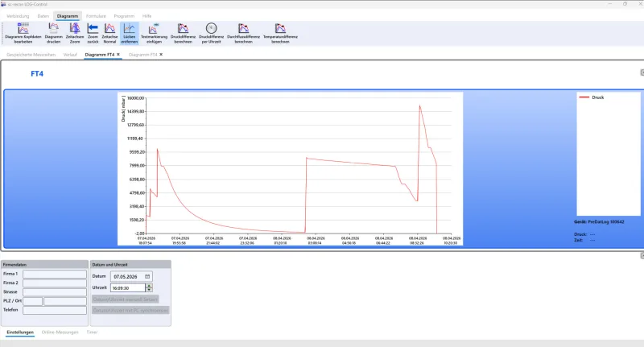Click the 9599,20 y-axis value
644x347 pixels.
point(137,152)
